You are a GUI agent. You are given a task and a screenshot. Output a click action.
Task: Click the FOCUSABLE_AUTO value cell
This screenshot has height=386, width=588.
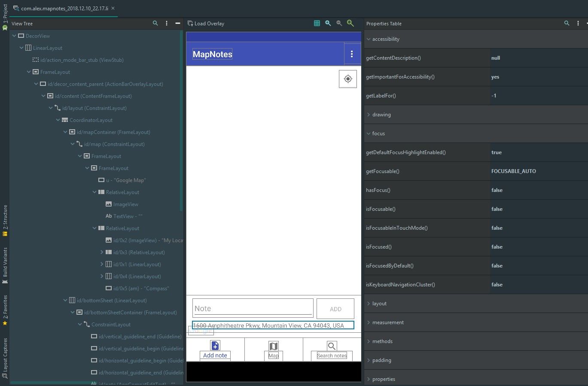[539, 171]
